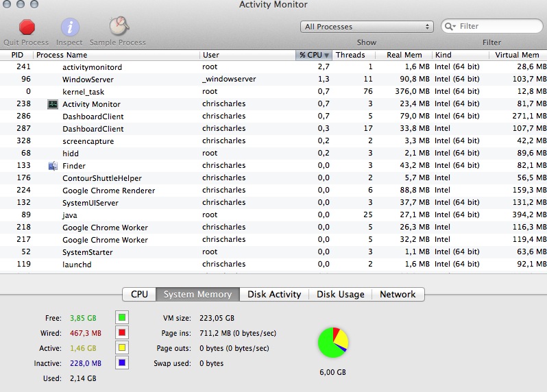Select the Activity Monitor app icon in row 238

53,104
